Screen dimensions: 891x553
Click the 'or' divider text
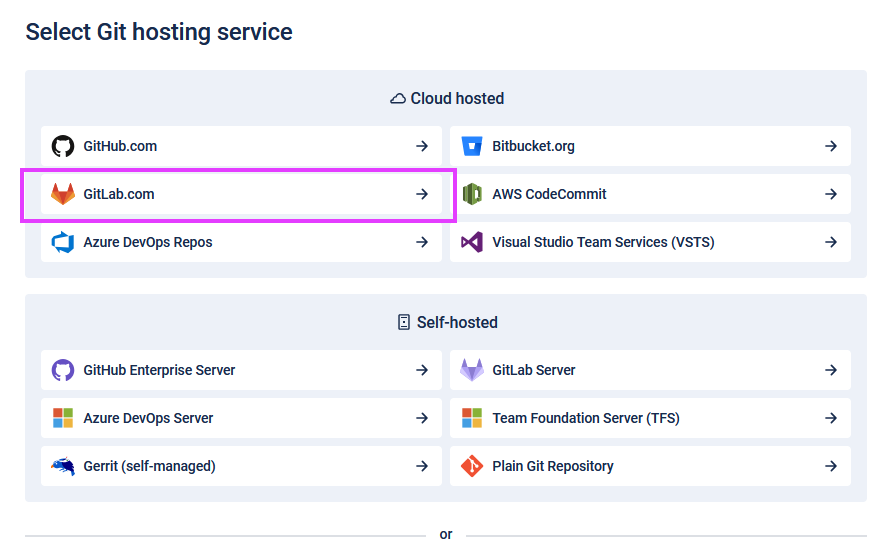[446, 534]
